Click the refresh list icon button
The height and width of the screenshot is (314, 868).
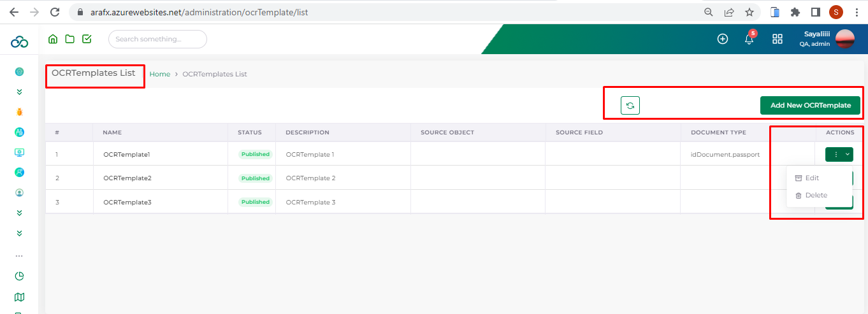tap(630, 106)
